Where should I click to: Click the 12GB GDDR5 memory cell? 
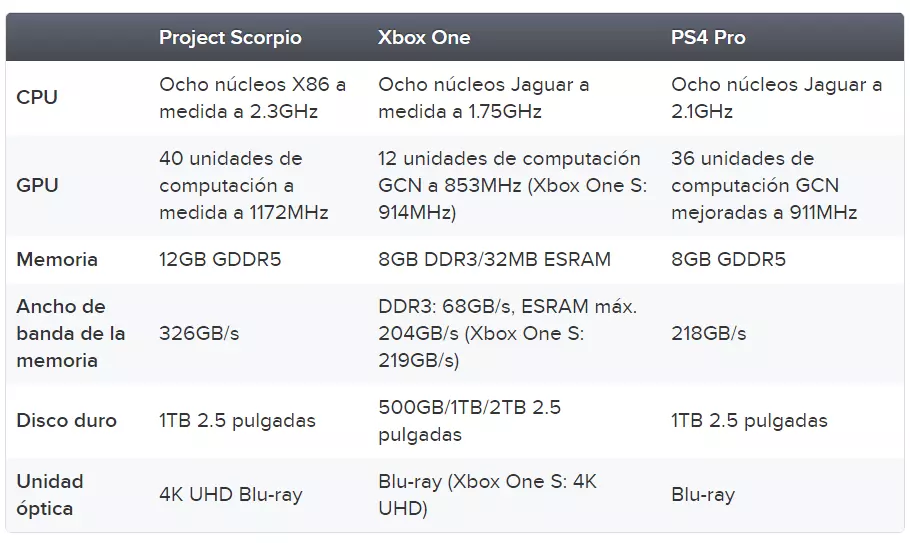click(x=220, y=259)
